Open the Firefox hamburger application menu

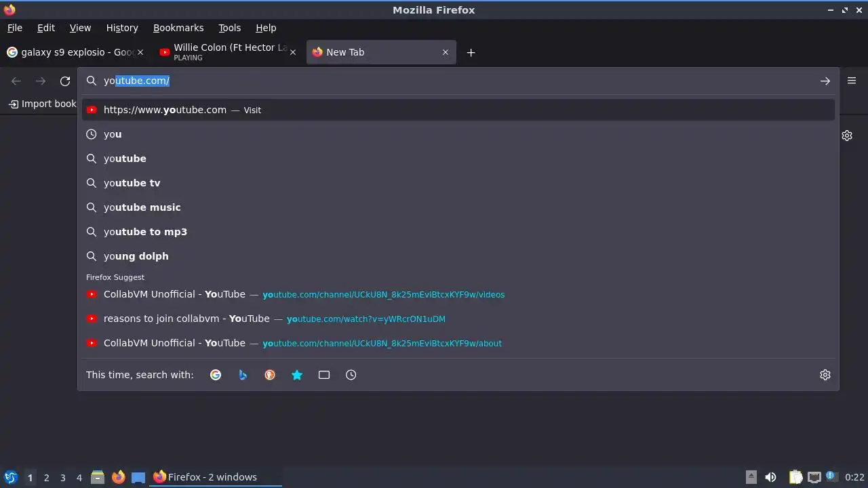(852, 81)
